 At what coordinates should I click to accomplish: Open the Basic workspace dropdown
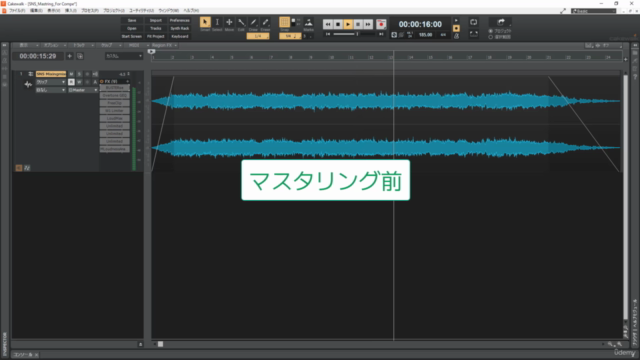(x=593, y=11)
